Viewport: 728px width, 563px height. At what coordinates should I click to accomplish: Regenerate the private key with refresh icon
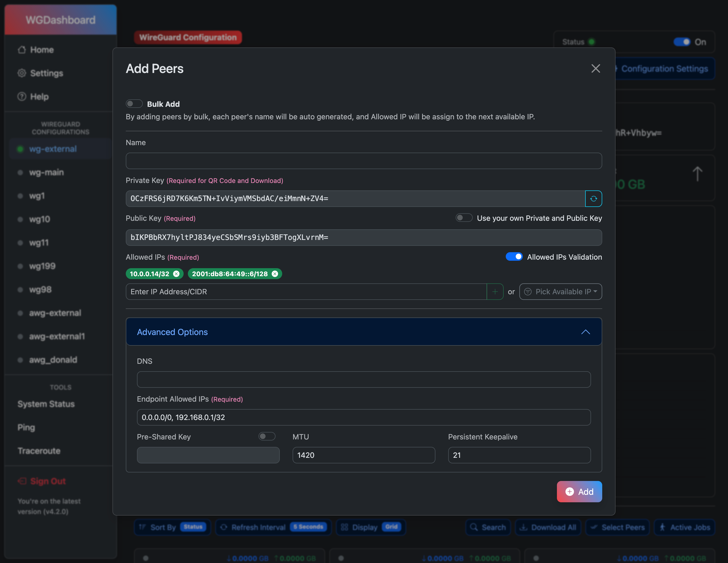593,199
